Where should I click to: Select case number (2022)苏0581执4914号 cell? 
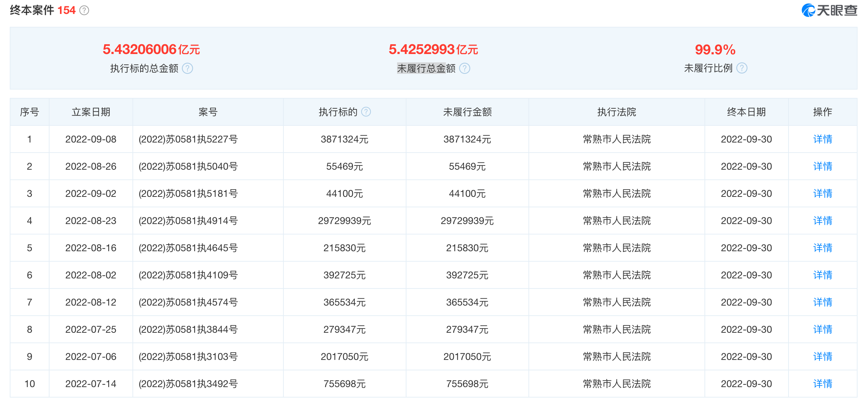coord(208,221)
